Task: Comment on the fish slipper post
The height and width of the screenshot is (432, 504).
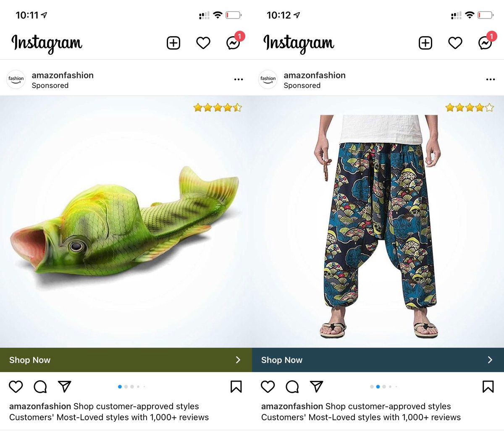Action: [x=40, y=386]
